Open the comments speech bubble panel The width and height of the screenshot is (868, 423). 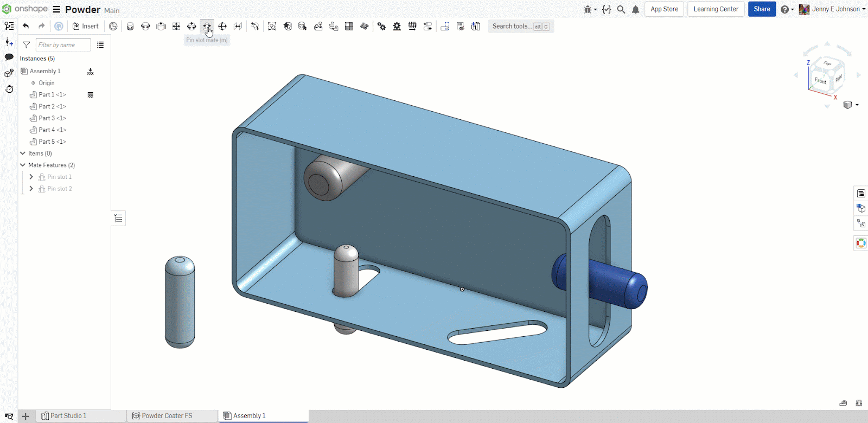tap(9, 57)
